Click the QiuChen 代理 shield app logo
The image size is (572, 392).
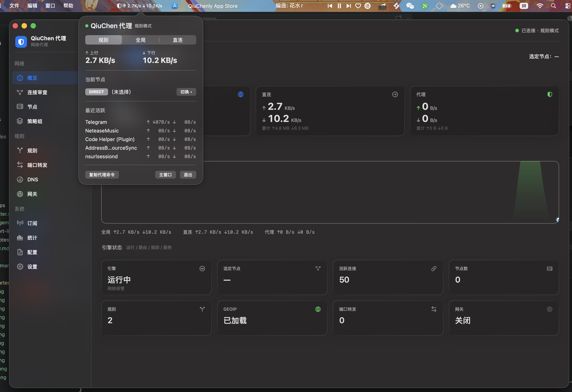(x=21, y=42)
